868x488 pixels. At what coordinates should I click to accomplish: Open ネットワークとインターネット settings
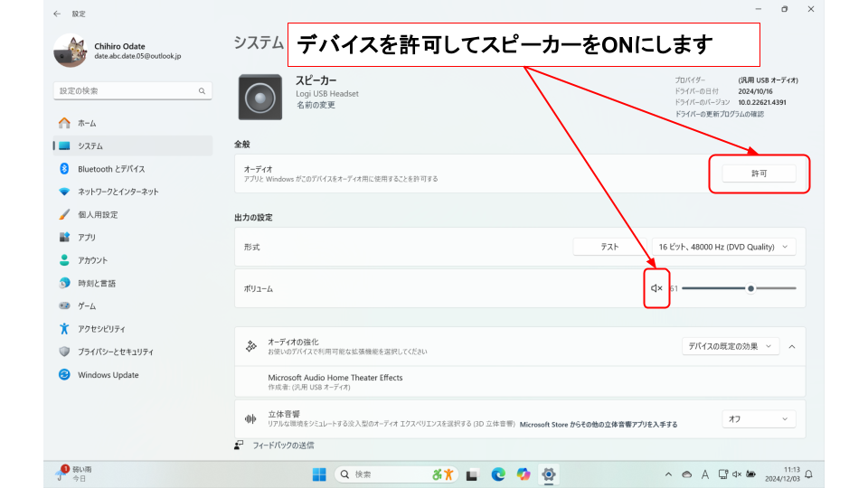(118, 192)
